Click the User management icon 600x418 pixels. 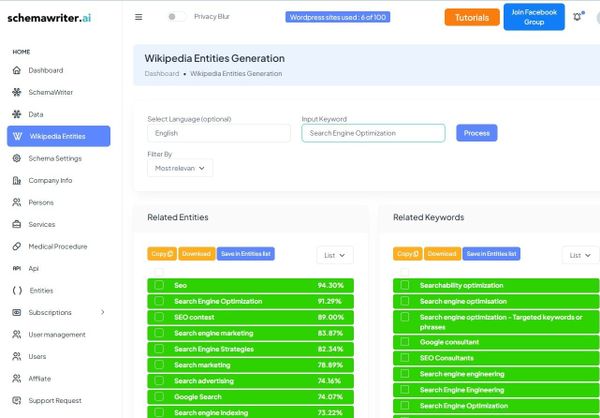[x=16, y=335]
